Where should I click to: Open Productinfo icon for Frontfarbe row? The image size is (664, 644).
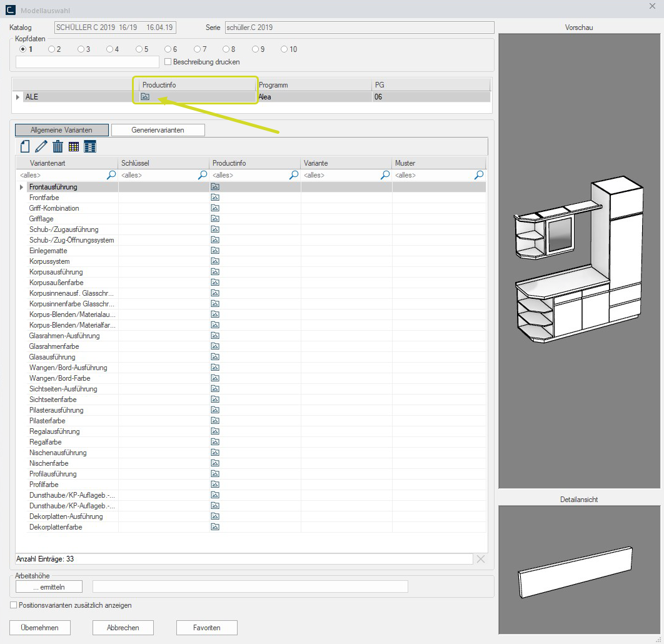[215, 198]
